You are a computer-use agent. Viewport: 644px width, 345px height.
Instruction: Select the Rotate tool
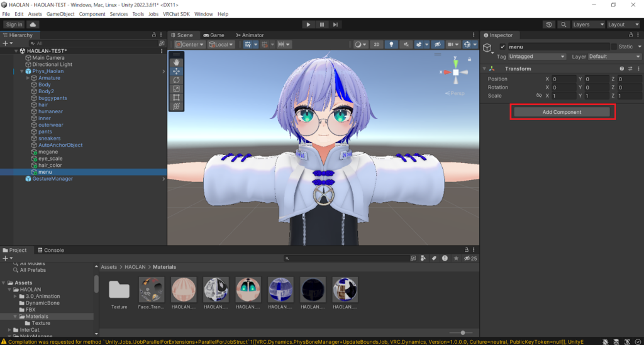coord(177,80)
